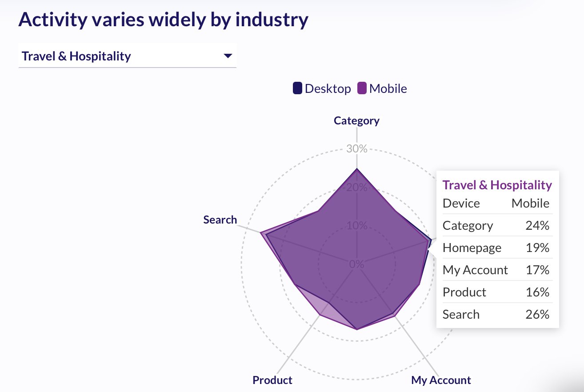This screenshot has height=392, width=584.
Task: Click the Search 26% row in the tooltip
Action: click(496, 314)
